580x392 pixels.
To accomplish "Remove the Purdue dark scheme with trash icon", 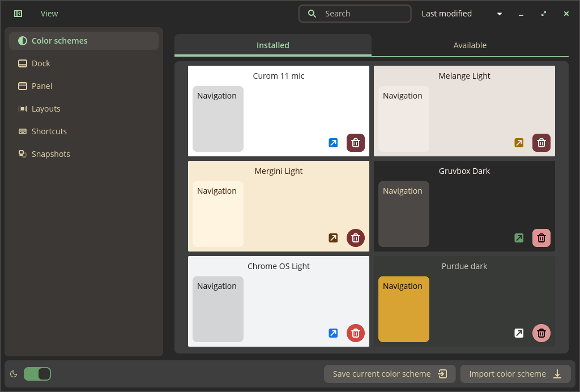I will click(541, 333).
